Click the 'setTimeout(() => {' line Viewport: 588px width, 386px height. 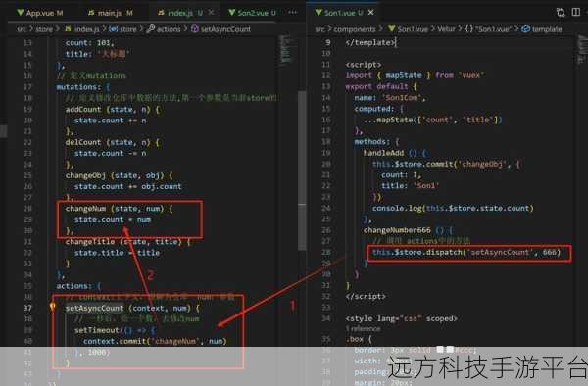click(115, 330)
